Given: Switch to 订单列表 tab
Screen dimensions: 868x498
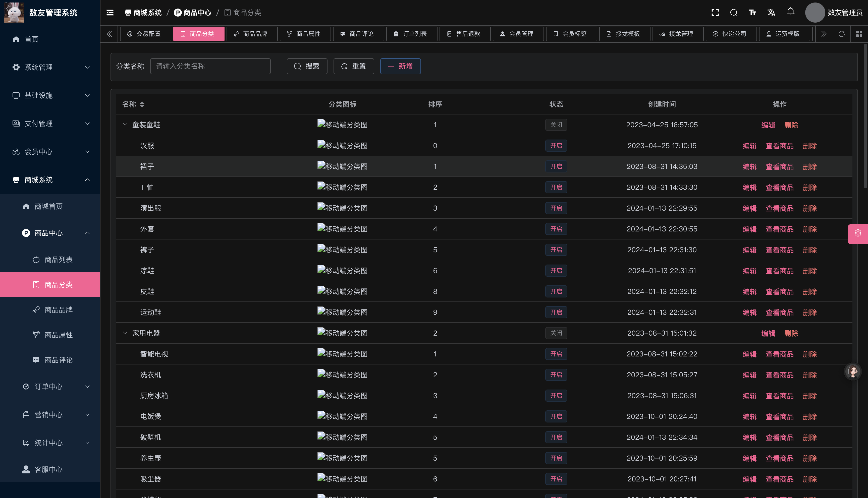Looking at the screenshot, I should pyautogui.click(x=412, y=34).
